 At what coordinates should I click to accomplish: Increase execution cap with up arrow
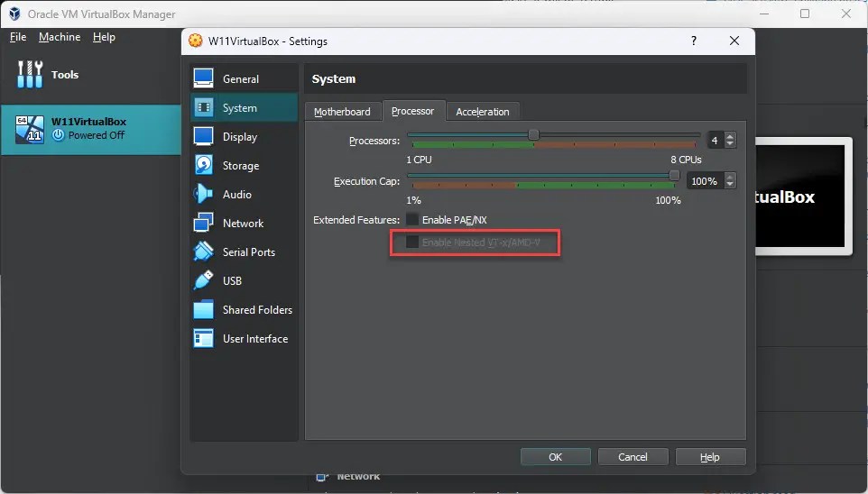(x=730, y=177)
